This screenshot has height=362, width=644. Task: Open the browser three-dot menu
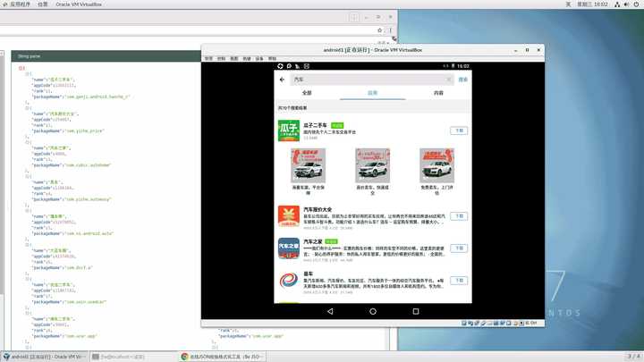tap(390, 30)
